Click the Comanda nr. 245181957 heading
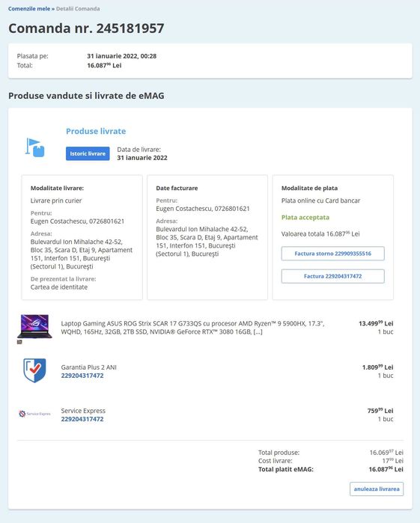420x523 pixels. click(x=86, y=28)
